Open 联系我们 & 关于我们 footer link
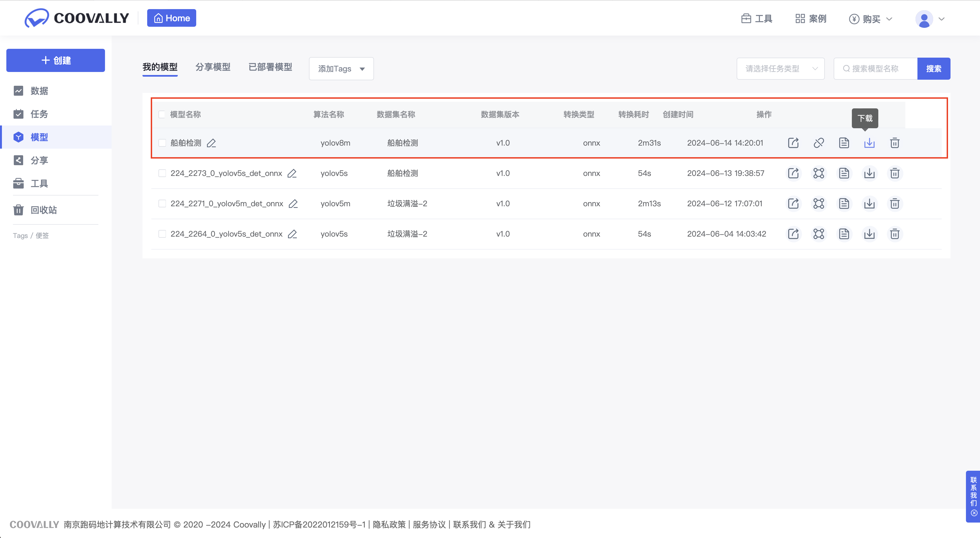The height and width of the screenshot is (538, 980). pyautogui.click(x=492, y=525)
